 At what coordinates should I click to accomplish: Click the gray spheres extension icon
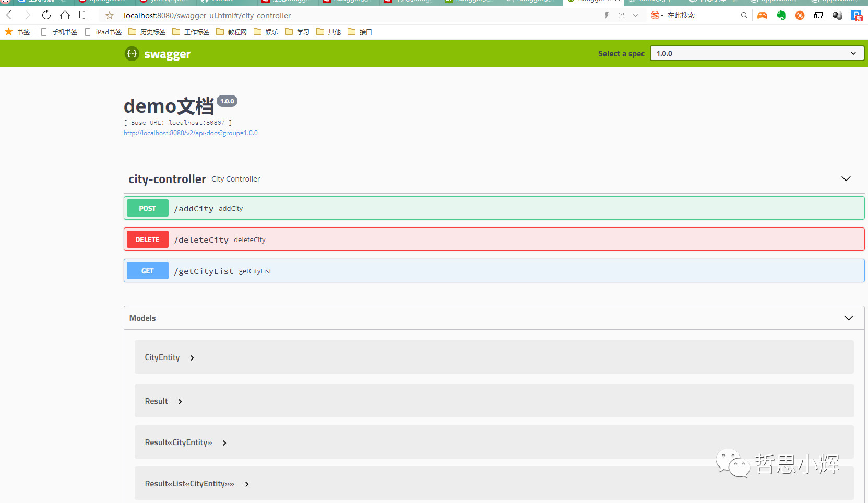point(837,16)
